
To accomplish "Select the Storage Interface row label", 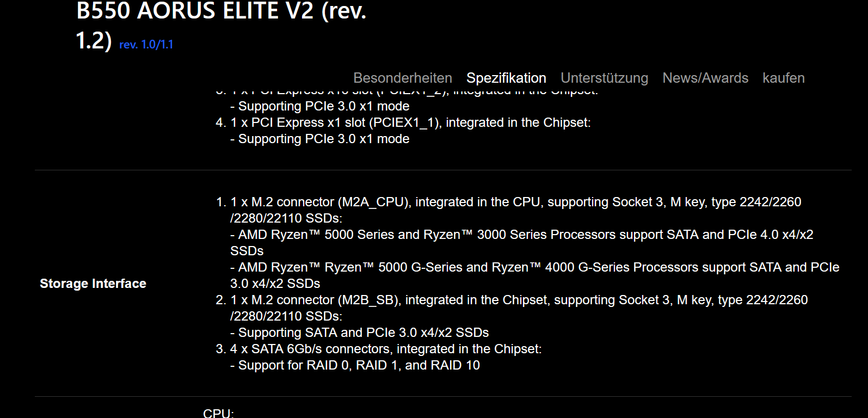I will (x=93, y=284).
